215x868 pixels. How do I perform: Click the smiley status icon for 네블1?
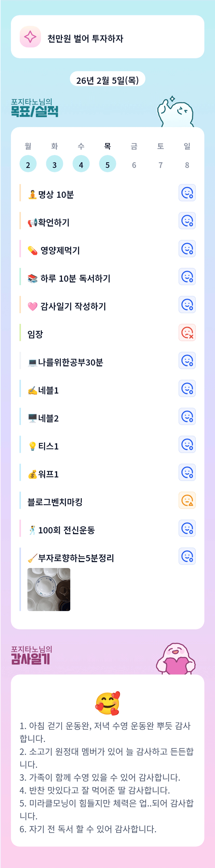tap(187, 389)
